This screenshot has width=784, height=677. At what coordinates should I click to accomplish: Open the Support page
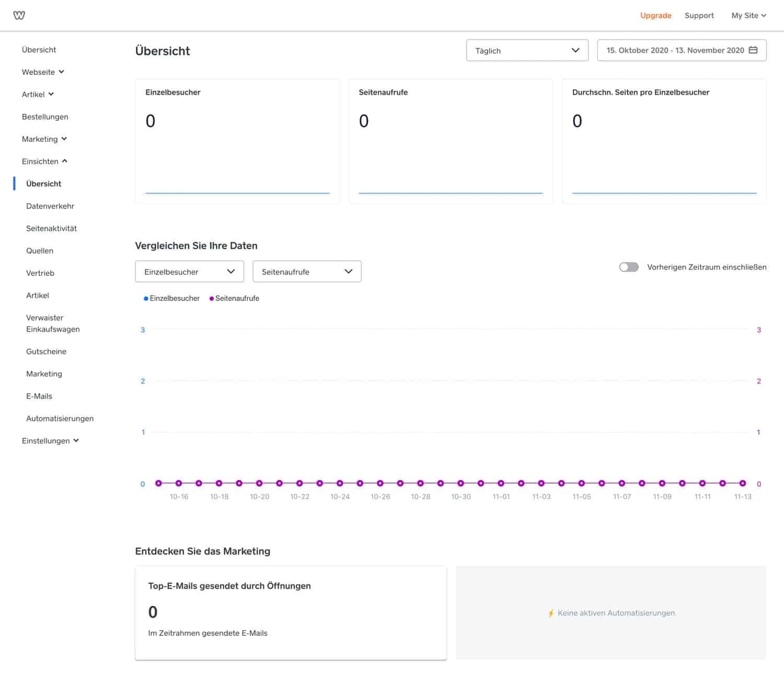(699, 15)
